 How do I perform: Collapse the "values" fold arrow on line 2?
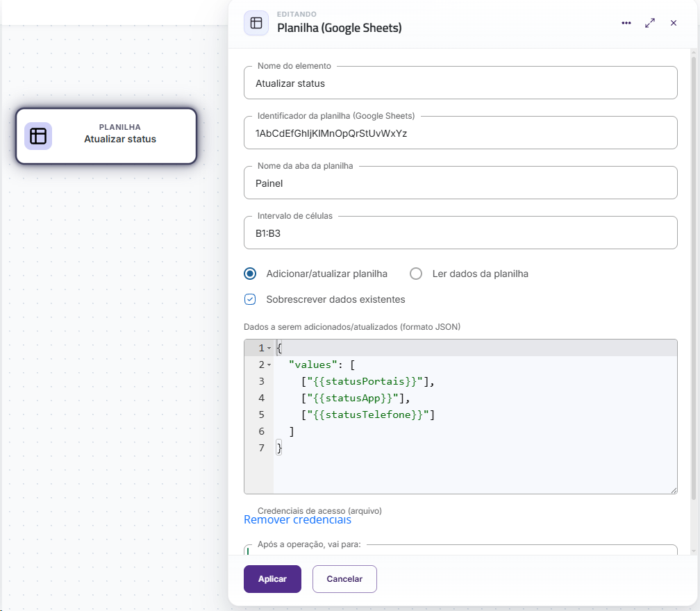click(269, 365)
